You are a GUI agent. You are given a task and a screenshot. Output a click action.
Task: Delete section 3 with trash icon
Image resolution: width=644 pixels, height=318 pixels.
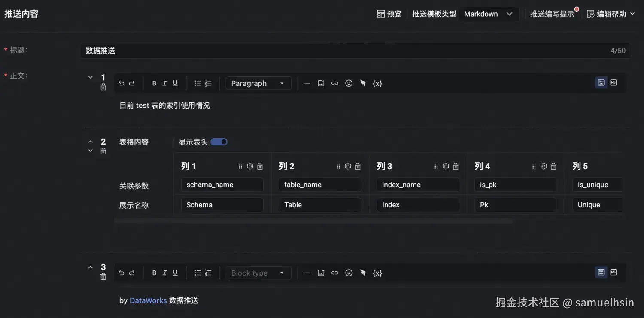[103, 277]
